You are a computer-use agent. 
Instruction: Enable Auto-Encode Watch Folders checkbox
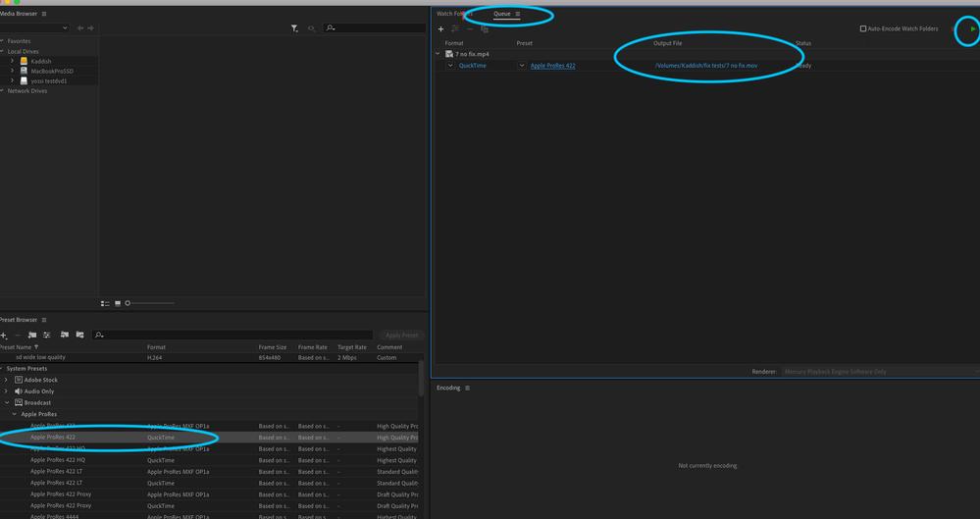click(x=863, y=28)
